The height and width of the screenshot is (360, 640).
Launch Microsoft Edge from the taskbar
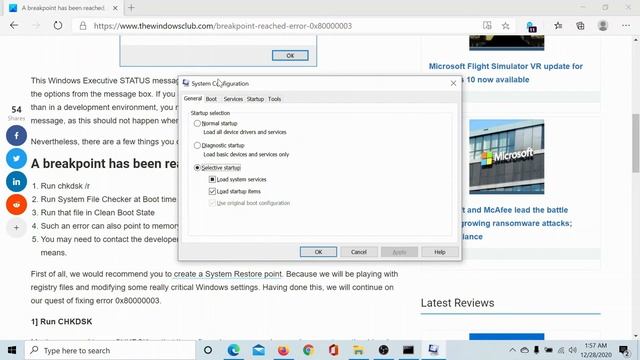pos(233,350)
